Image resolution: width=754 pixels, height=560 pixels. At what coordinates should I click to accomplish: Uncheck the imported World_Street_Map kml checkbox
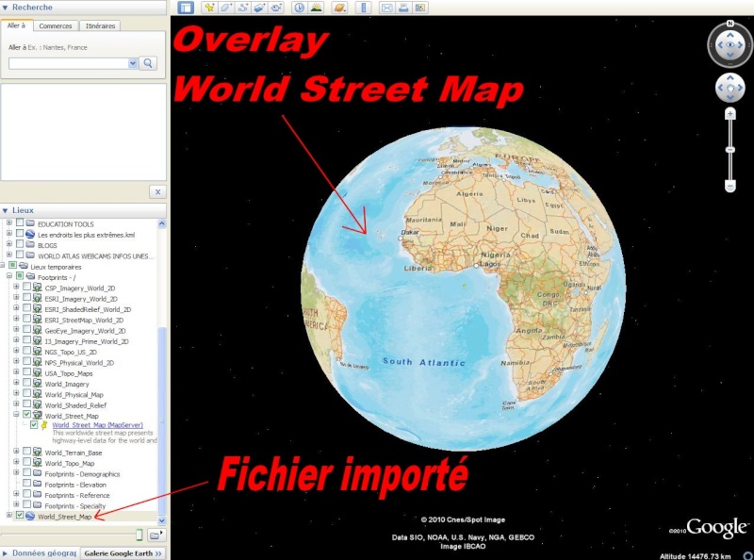(20, 516)
